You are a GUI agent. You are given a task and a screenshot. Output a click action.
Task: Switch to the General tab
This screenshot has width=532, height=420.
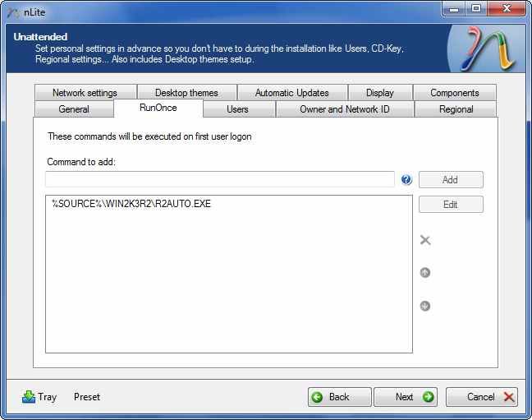coord(74,109)
